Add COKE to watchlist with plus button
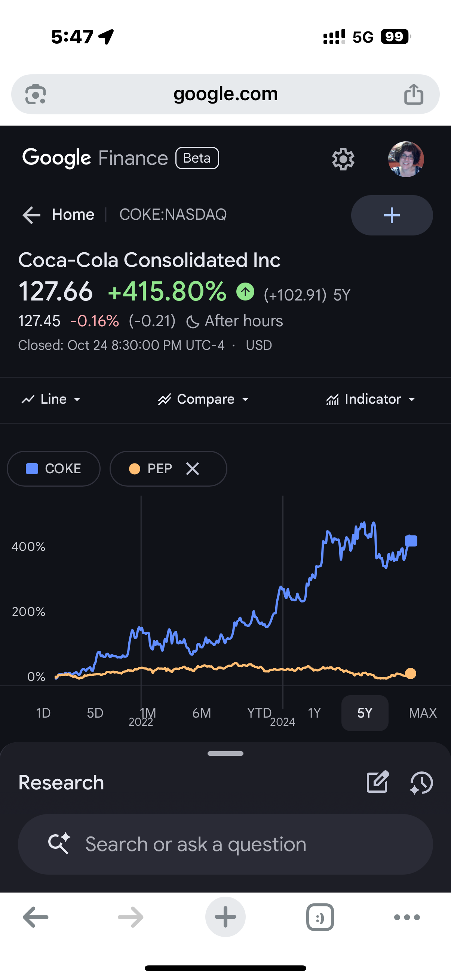The image size is (451, 980). pos(392,215)
